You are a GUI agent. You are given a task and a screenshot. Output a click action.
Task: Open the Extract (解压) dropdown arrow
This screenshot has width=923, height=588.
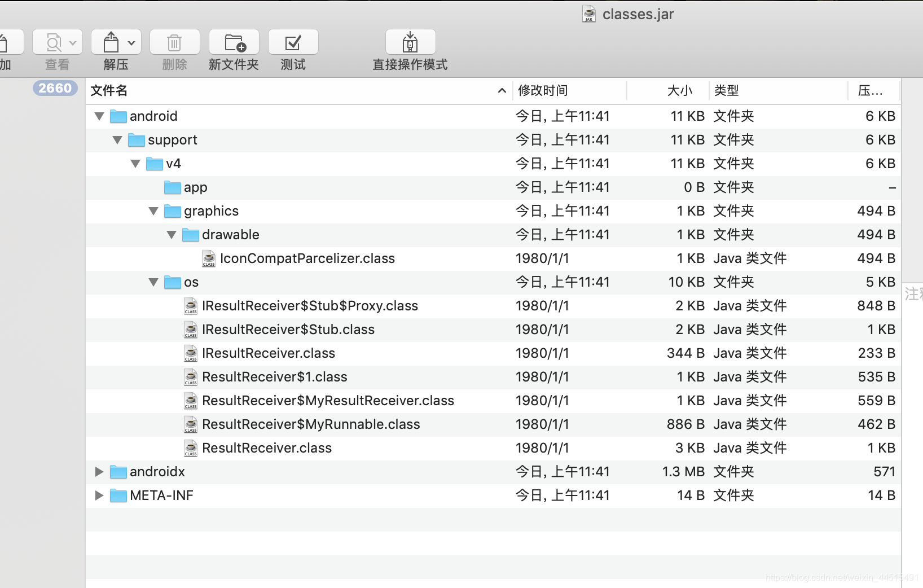pos(131,43)
